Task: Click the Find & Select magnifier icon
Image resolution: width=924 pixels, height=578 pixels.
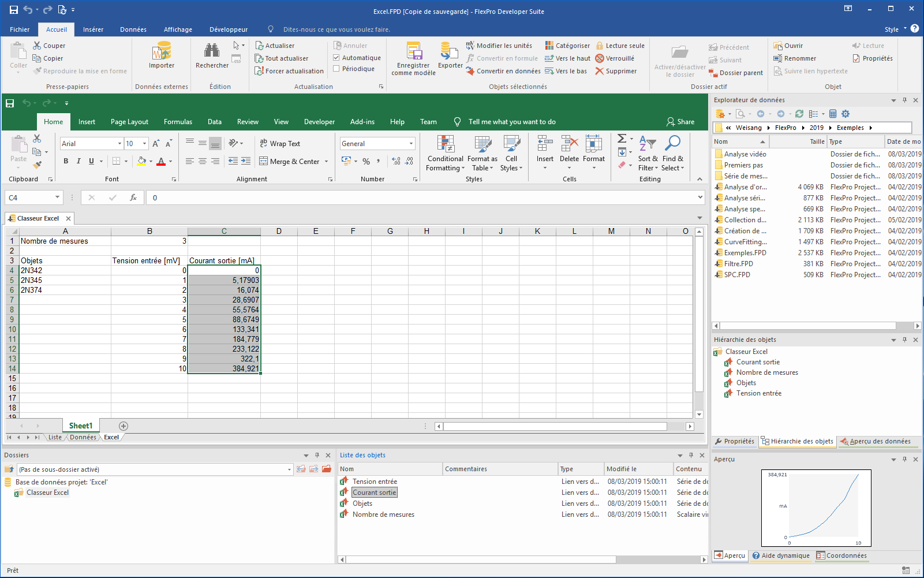Action: (673, 144)
